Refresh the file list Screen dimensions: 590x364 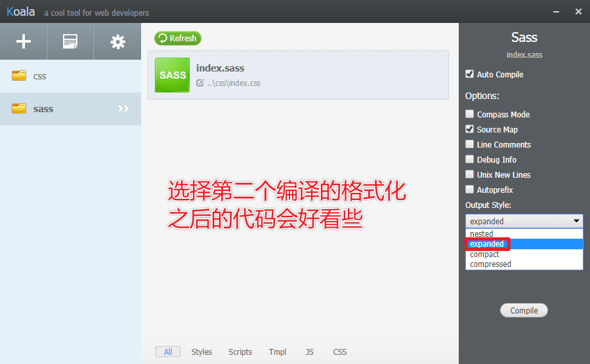click(178, 38)
